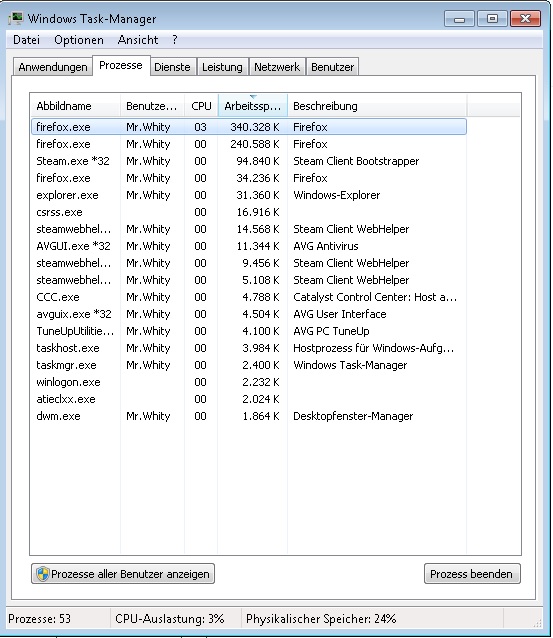Switch to the Netzwerk tab
The image size is (553, 638).
[277, 67]
